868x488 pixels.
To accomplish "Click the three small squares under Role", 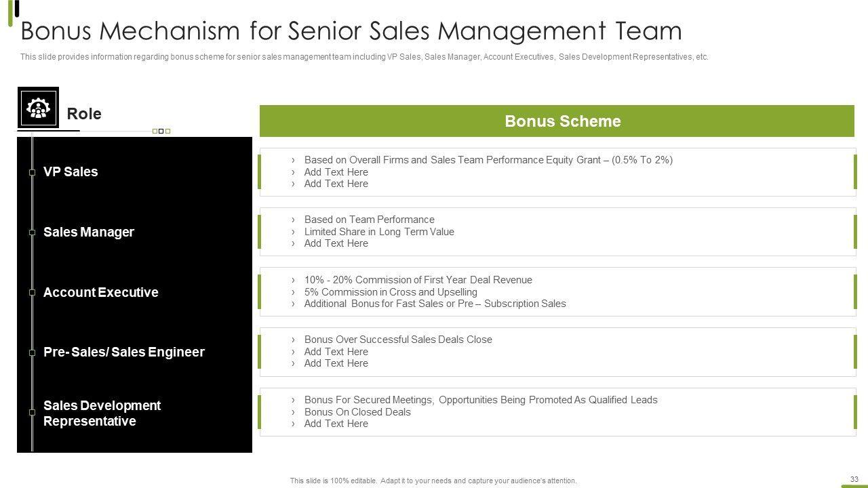I will point(161,131).
